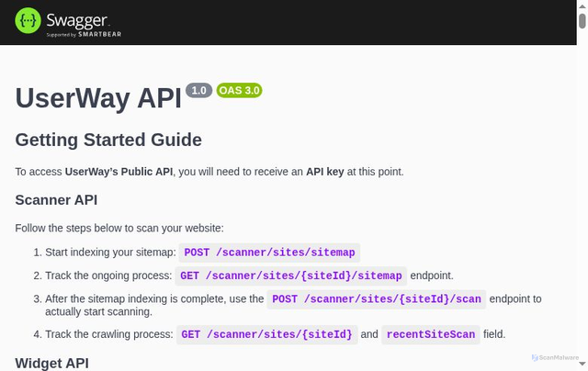Click the 1.0 version badge
Viewport: 588px width, 371px height.
[198, 90]
